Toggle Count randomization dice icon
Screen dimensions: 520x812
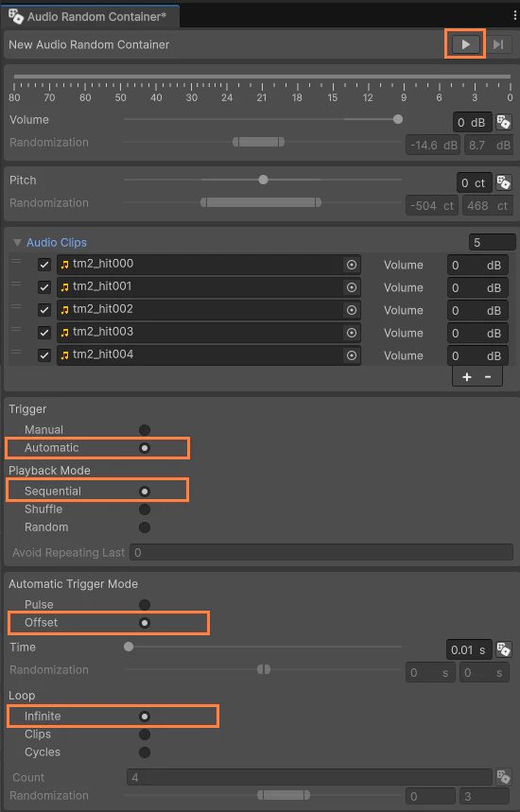coord(503,777)
